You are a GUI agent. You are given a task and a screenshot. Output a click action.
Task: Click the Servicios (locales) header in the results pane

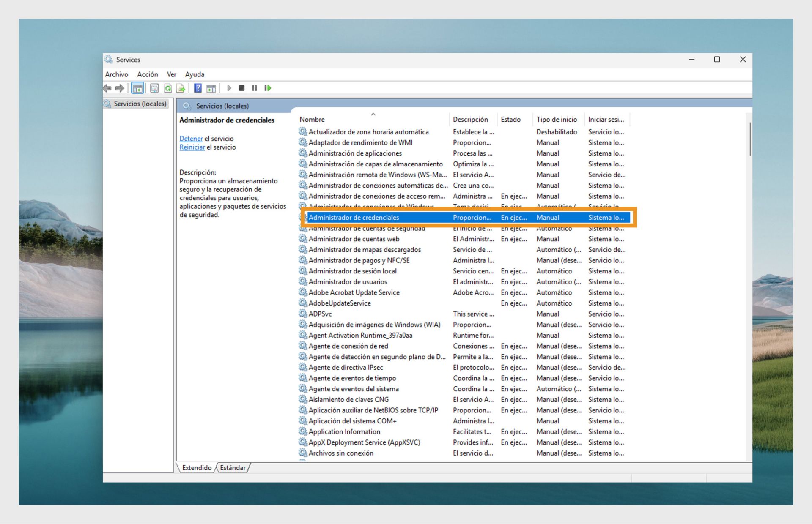click(222, 106)
